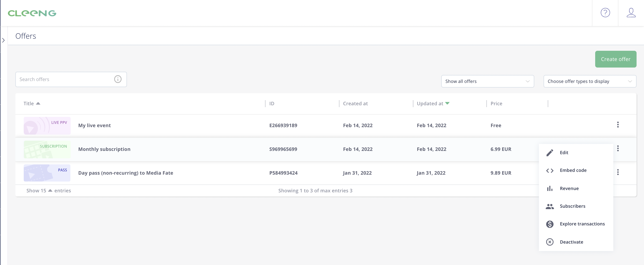The height and width of the screenshot is (265, 644).
Task: Click the LIVE PPV thumbnail
Action: click(x=47, y=126)
